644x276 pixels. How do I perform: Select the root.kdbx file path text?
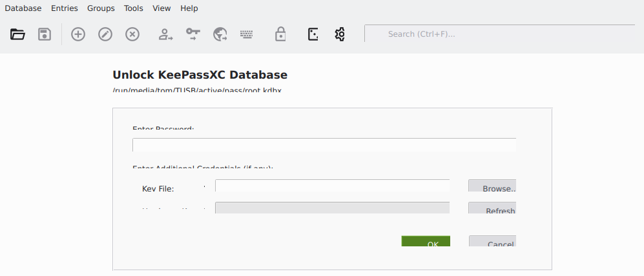(x=197, y=89)
